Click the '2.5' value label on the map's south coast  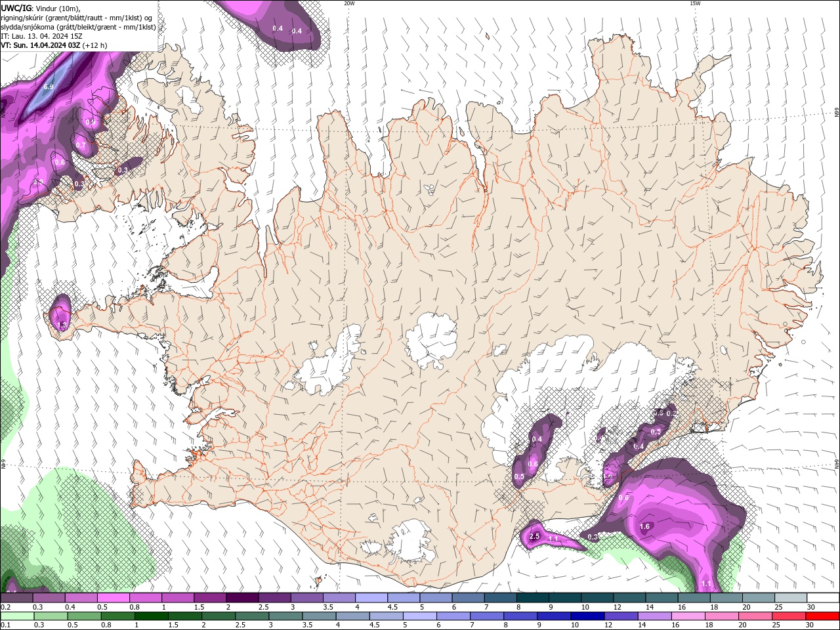pos(534,536)
